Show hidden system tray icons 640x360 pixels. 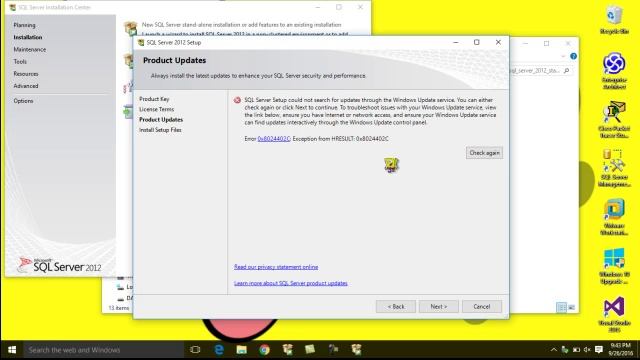(553, 350)
